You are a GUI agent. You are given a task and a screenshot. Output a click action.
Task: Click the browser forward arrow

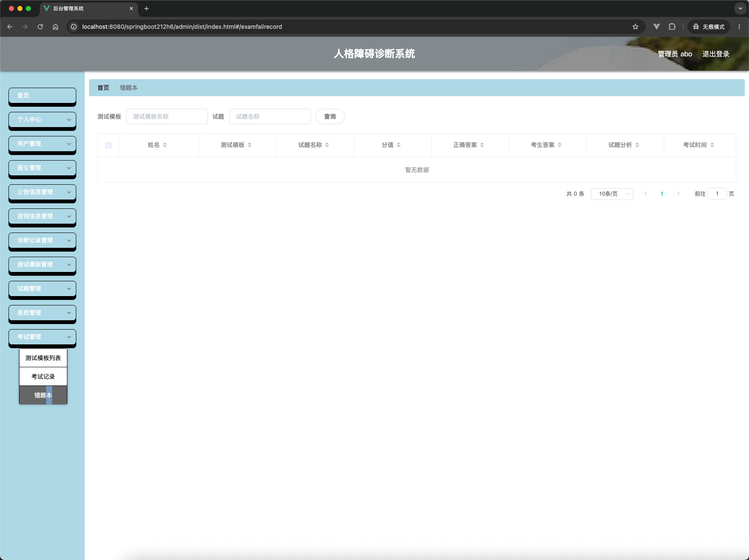coord(25,27)
